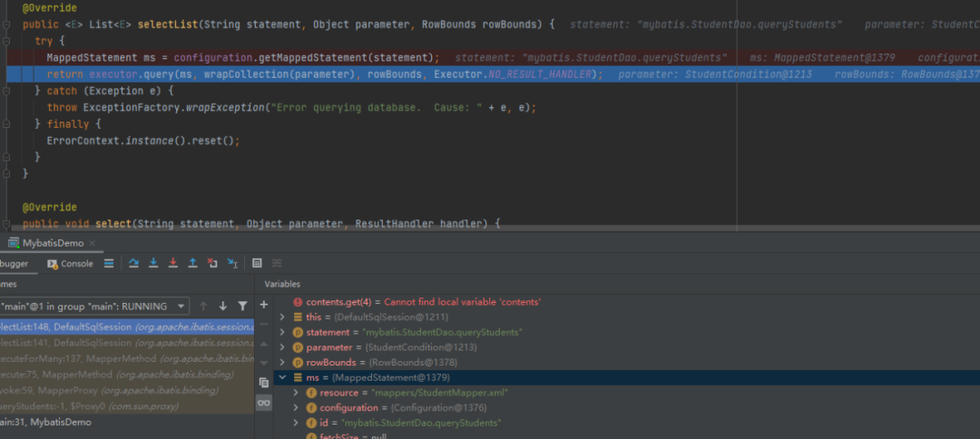Click Drop Frame icon with red X

(212, 264)
